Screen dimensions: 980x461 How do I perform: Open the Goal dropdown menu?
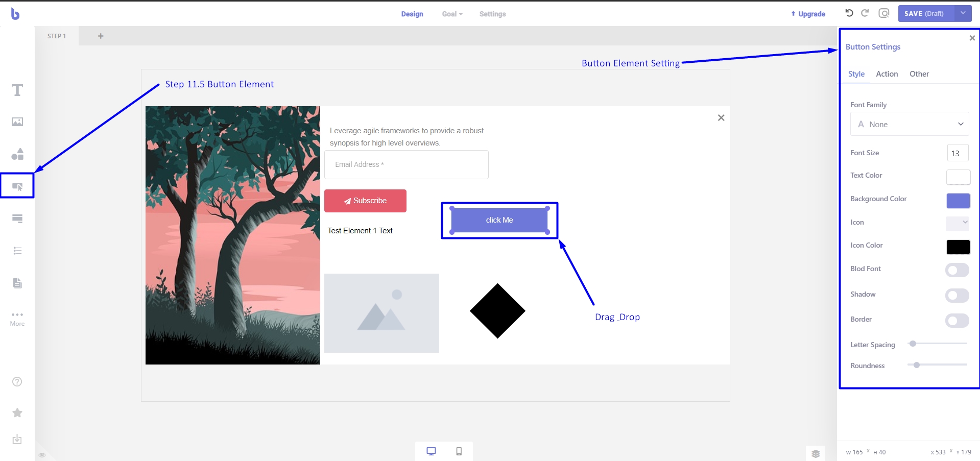(x=452, y=14)
